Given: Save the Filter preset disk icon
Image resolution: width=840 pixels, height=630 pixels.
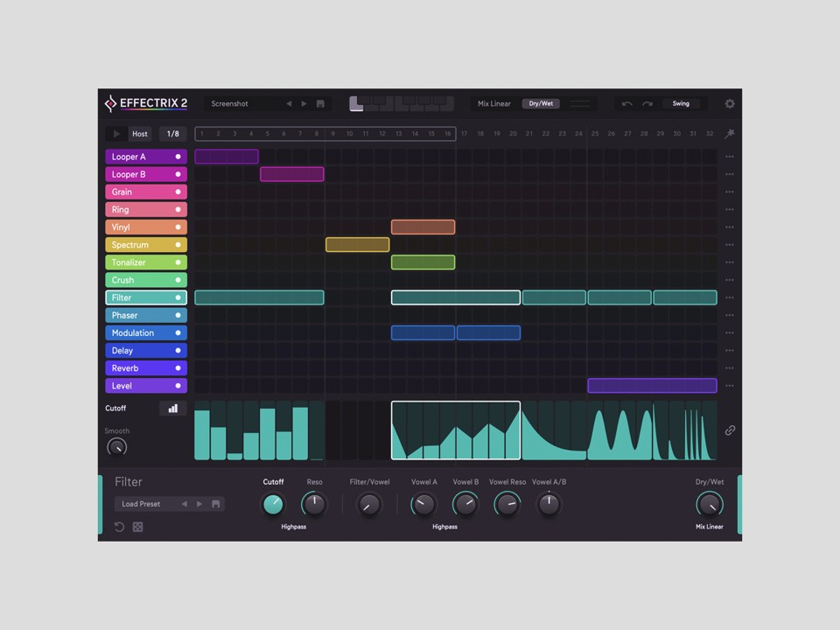Looking at the screenshot, I should coord(216,504).
